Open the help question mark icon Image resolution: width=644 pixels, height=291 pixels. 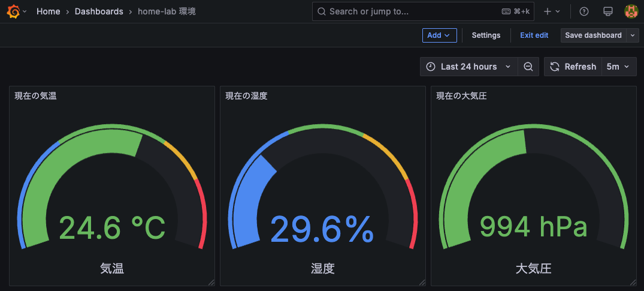pyautogui.click(x=584, y=11)
